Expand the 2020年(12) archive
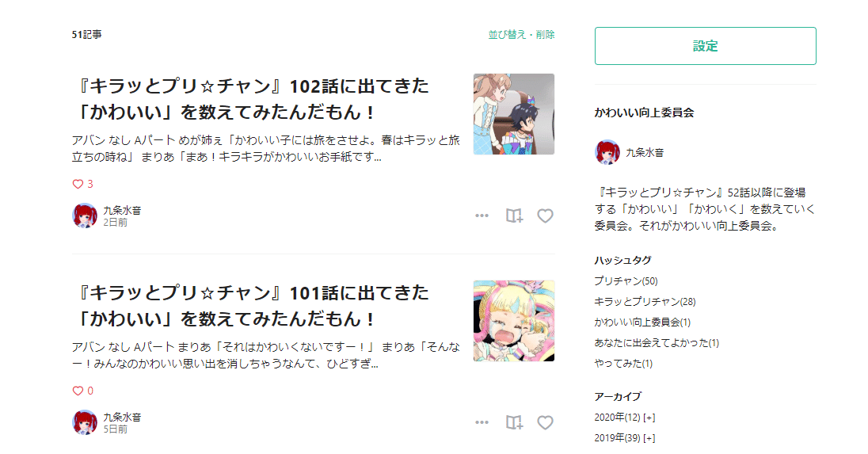The height and width of the screenshot is (454, 868). (x=649, y=418)
